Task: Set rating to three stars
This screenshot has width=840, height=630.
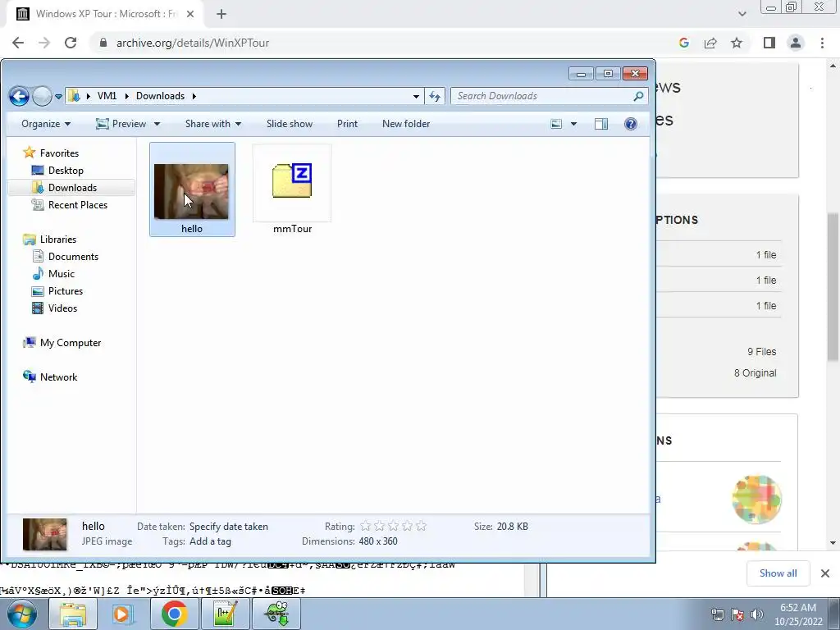Action: click(393, 526)
